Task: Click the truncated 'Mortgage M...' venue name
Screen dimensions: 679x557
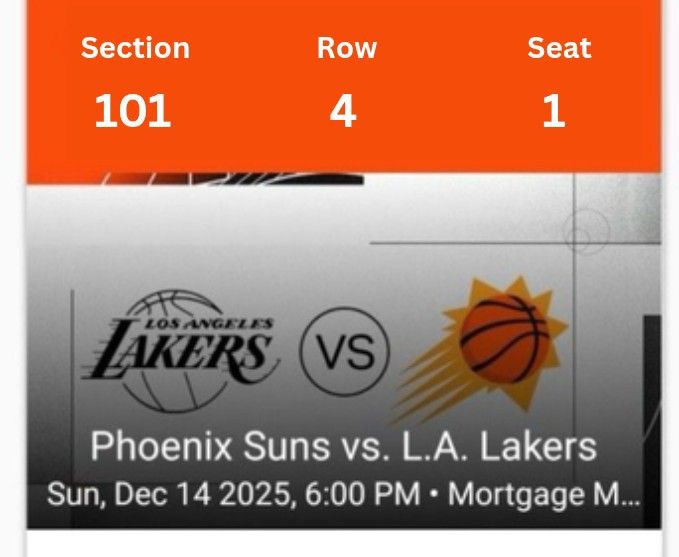Action: pos(528,494)
